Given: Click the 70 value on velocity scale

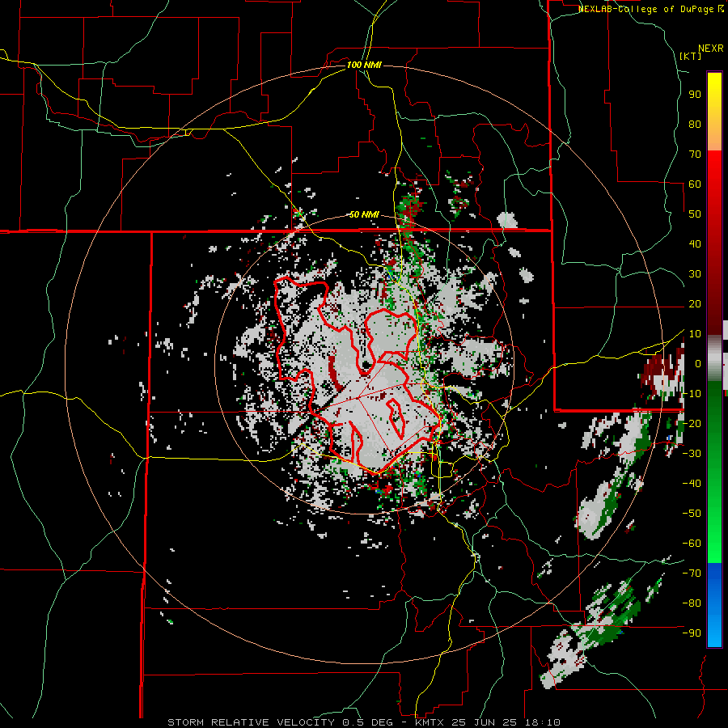Looking at the screenshot, I should coord(695,154).
